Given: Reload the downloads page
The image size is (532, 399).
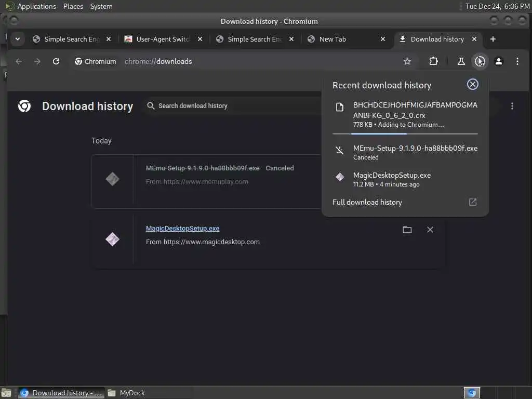Looking at the screenshot, I should point(56,61).
